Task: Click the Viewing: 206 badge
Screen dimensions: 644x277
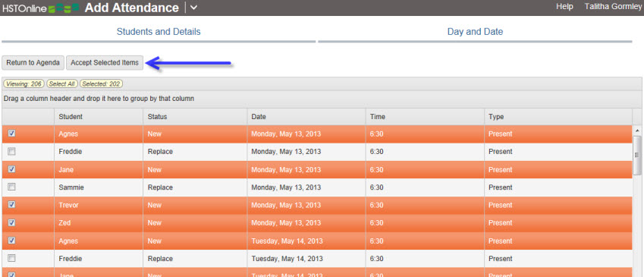Action: pos(24,83)
